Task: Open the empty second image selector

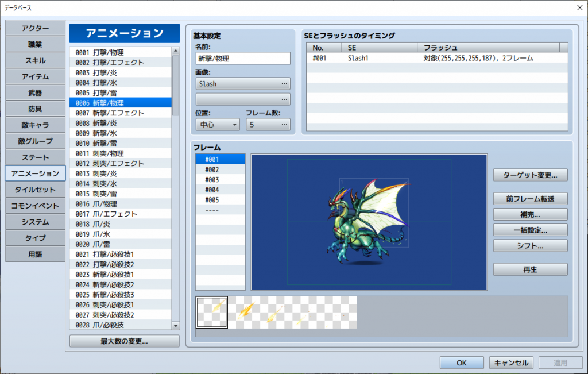Action: [242, 99]
